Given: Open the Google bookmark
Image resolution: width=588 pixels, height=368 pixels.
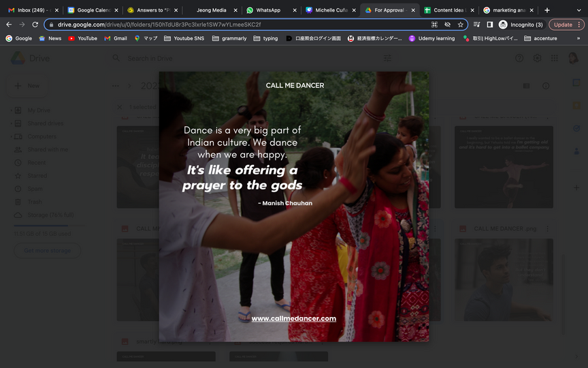Looking at the screenshot, I should click(19, 38).
